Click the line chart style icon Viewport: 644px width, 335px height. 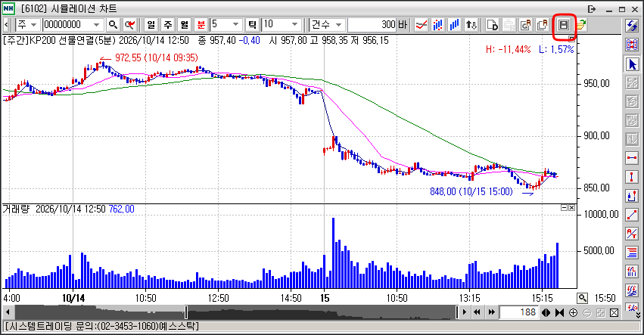coord(421,25)
